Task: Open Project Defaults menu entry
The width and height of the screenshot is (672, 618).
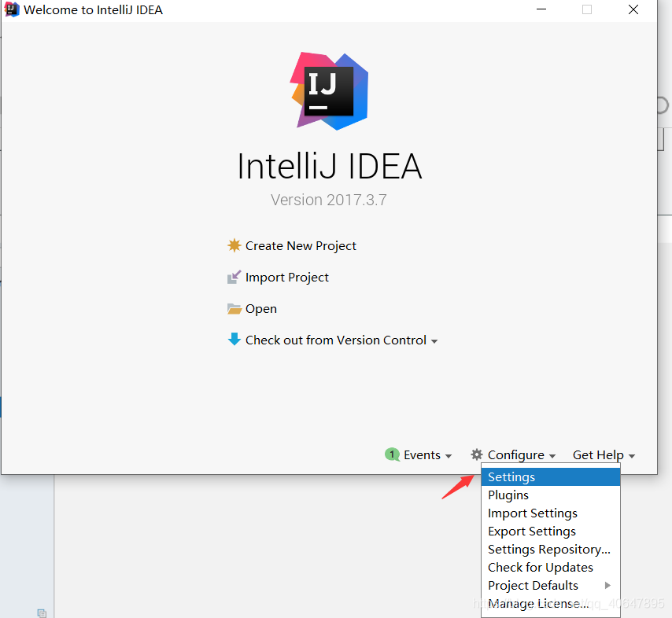Action: click(551, 585)
